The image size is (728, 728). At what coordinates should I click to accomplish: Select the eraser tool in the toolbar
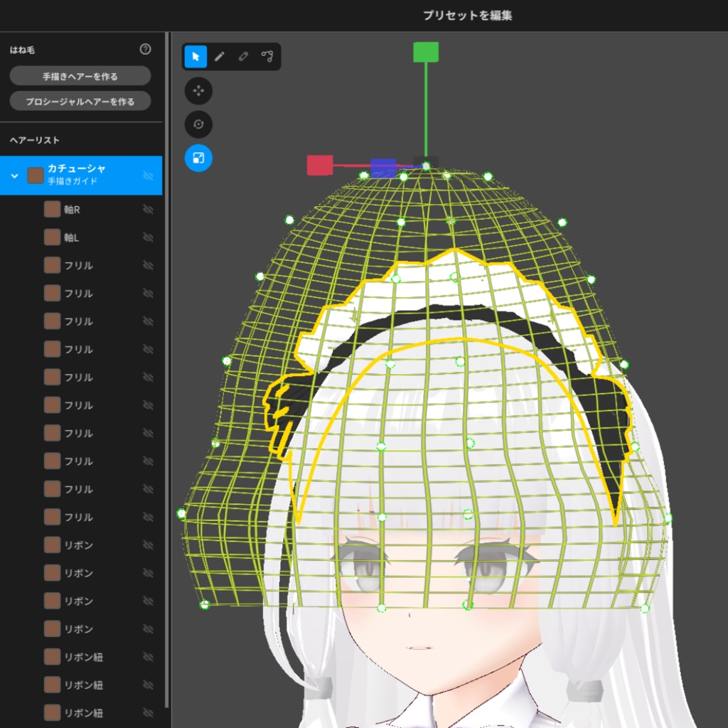coord(242,57)
